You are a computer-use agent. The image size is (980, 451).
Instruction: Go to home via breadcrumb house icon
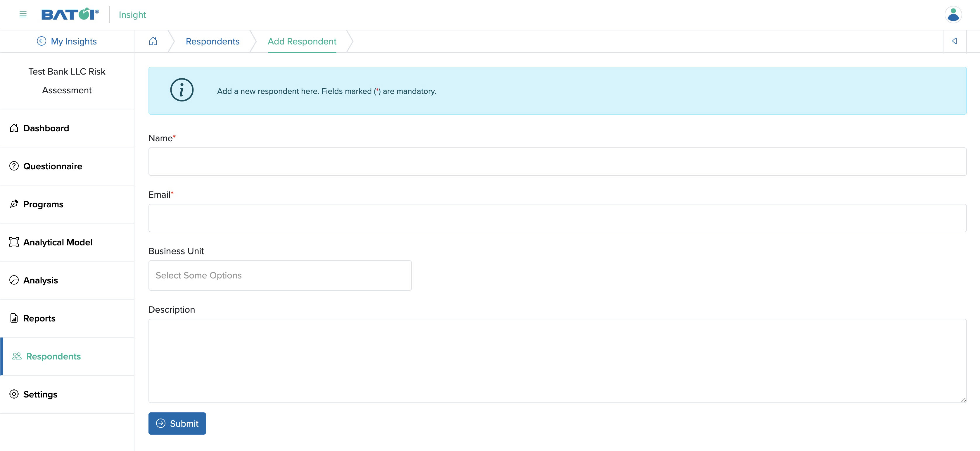click(153, 41)
